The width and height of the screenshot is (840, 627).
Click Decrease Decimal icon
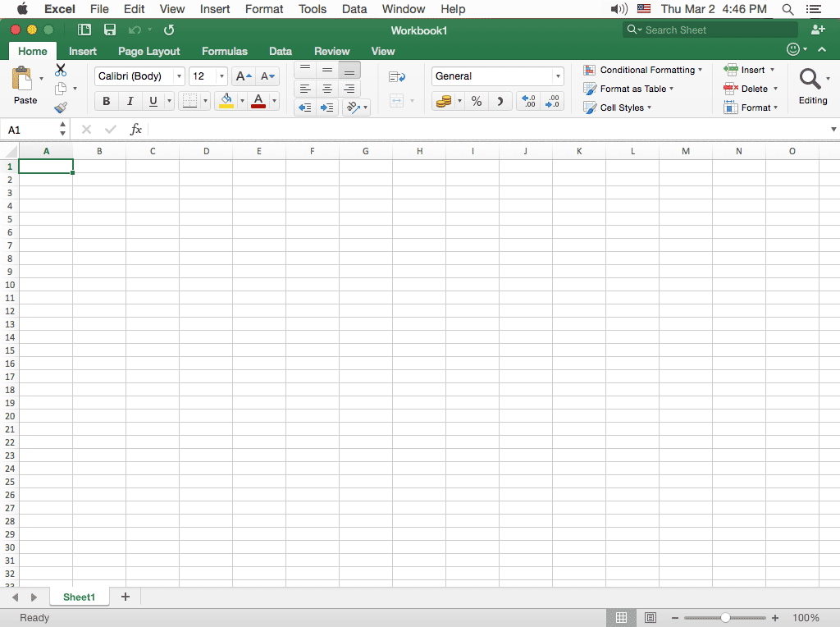pyautogui.click(x=552, y=101)
